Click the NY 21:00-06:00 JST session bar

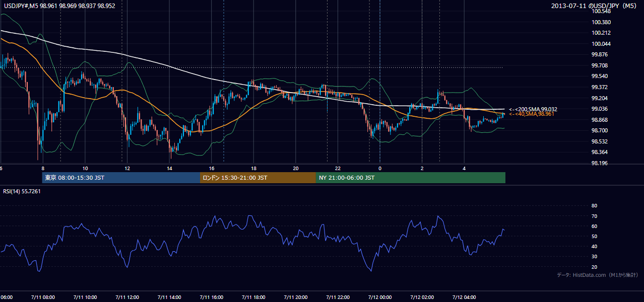point(411,178)
